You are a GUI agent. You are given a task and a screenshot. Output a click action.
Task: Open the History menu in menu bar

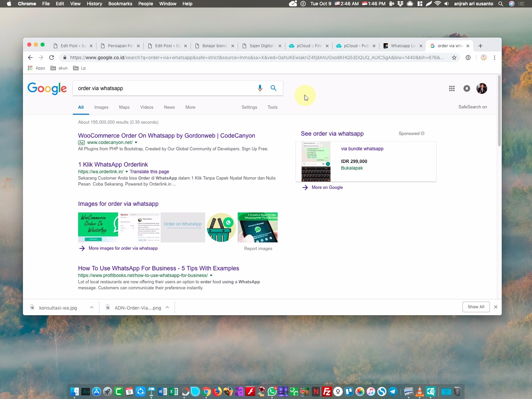[x=94, y=4]
